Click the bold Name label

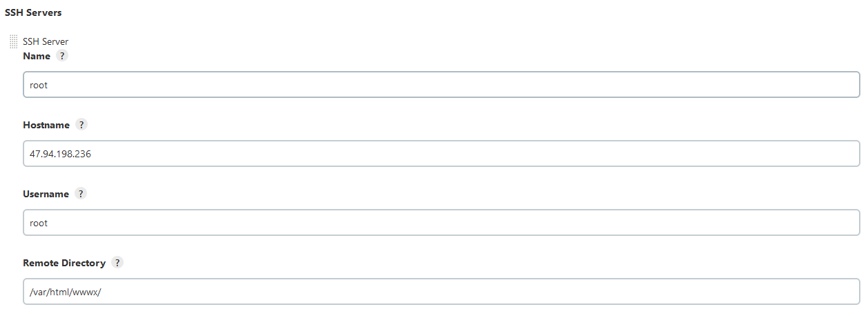tap(37, 56)
